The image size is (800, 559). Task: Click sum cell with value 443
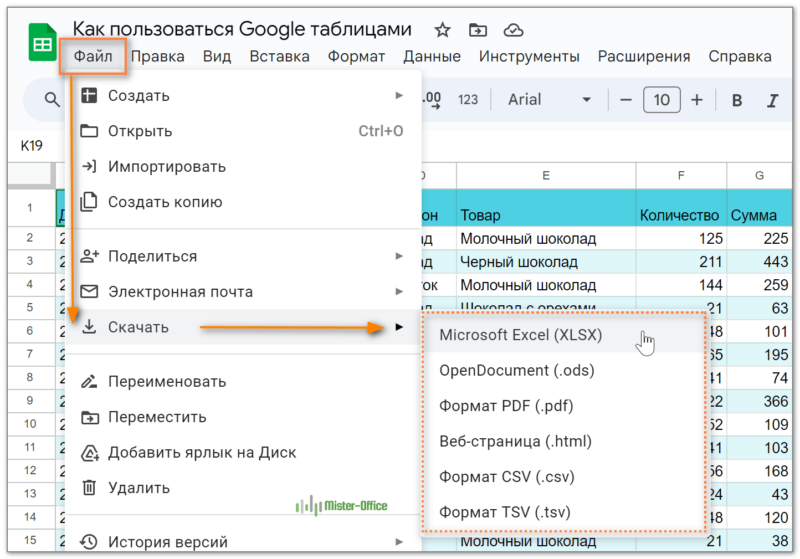(759, 262)
